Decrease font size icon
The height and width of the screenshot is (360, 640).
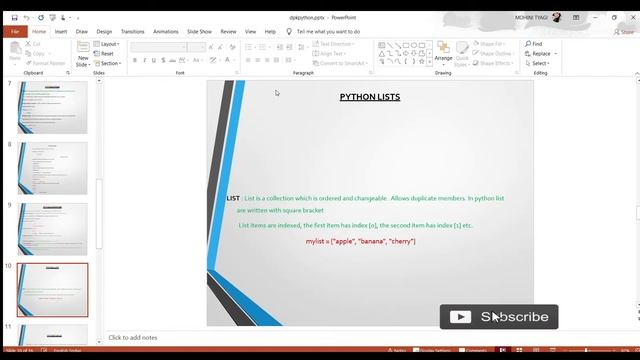pyautogui.click(x=220, y=47)
